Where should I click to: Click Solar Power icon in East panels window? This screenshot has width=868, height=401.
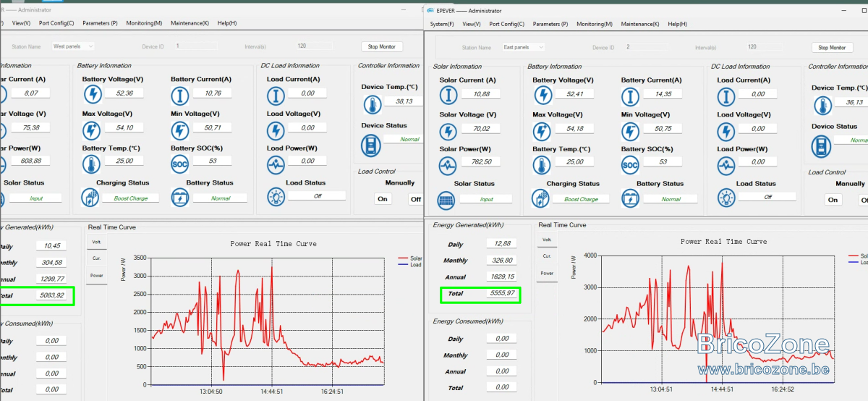click(x=448, y=165)
